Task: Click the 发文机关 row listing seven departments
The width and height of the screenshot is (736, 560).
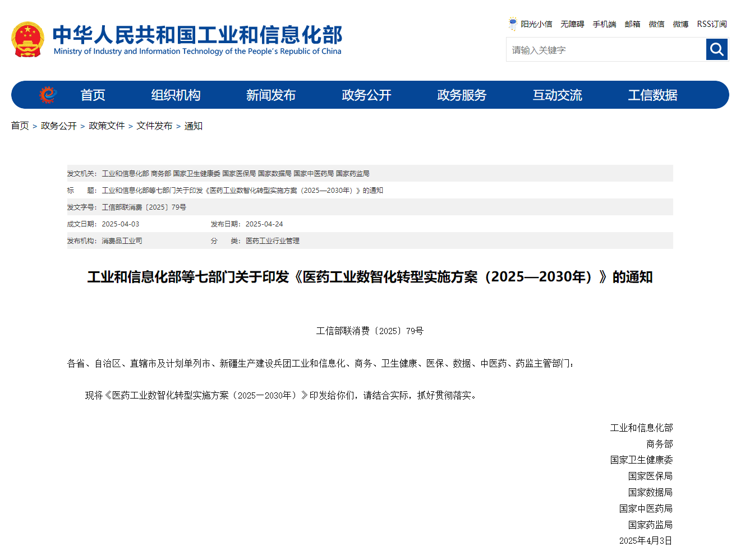Action: click(x=370, y=173)
